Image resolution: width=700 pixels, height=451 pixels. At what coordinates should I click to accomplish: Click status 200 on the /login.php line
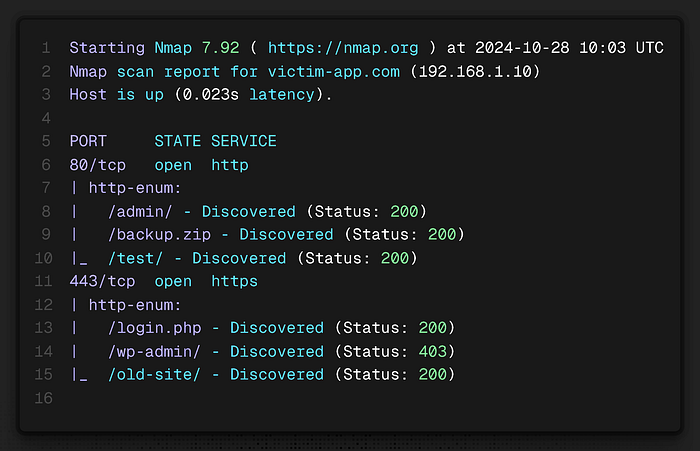(x=433, y=328)
